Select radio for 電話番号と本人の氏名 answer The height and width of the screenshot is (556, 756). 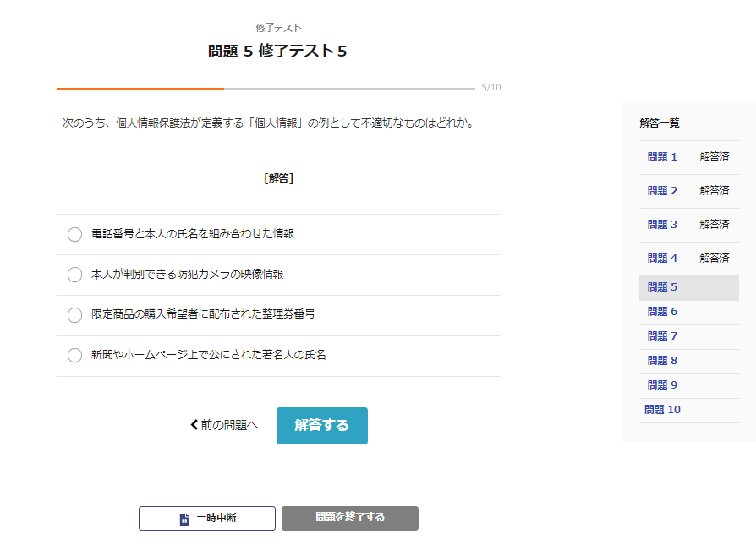[x=74, y=234]
